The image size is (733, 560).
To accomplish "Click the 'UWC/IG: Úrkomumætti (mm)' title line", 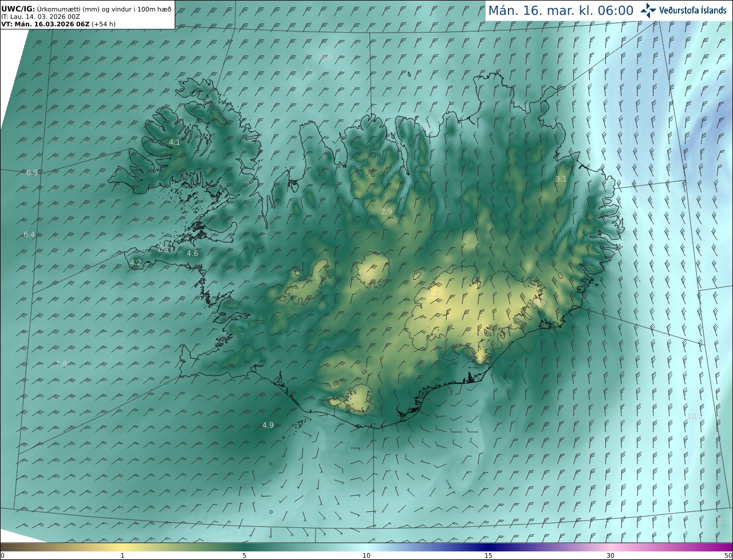I will [86, 9].
